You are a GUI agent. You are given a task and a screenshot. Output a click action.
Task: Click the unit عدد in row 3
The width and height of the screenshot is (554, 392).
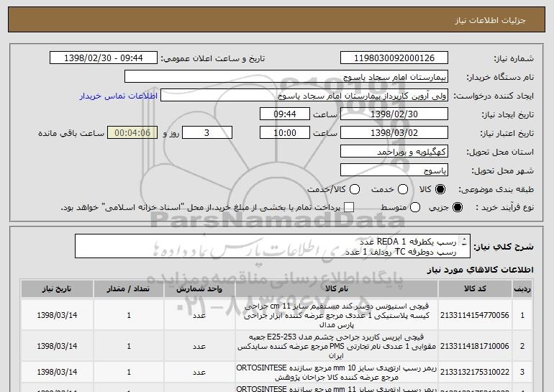tap(199, 373)
